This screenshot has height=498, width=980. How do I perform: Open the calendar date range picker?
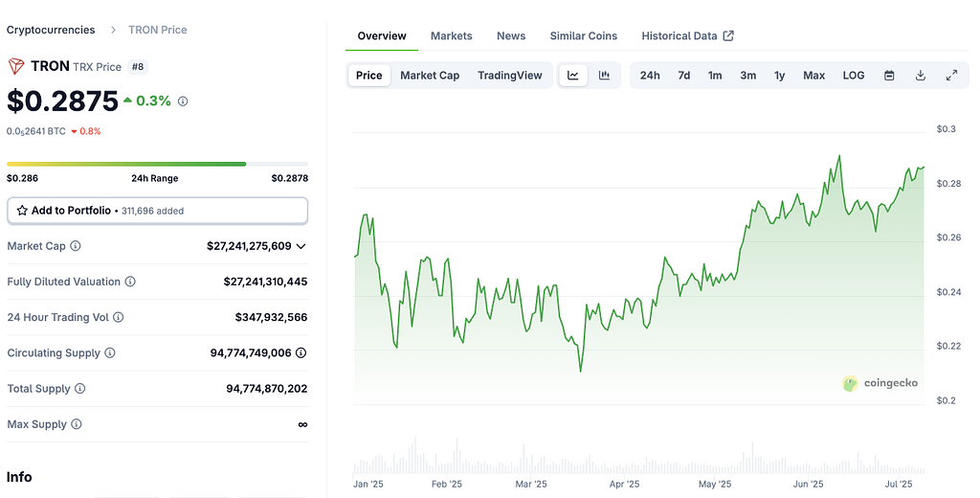tap(889, 76)
